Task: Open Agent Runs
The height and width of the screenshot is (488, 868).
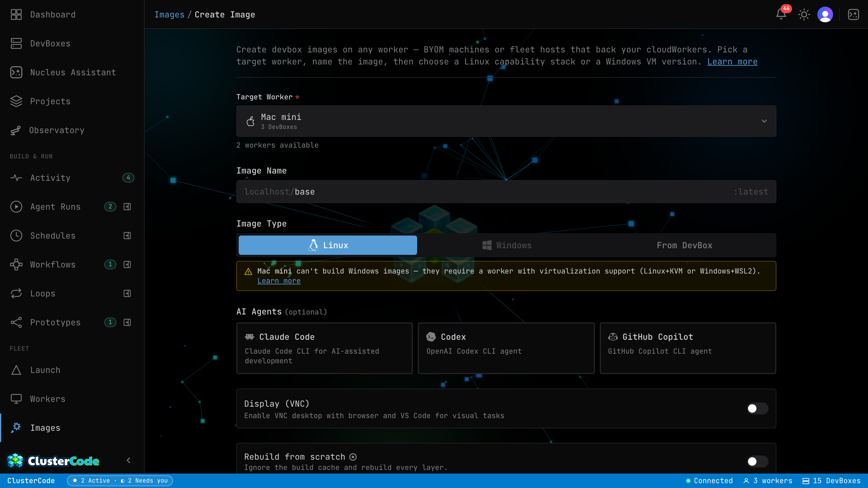Action: (x=55, y=207)
